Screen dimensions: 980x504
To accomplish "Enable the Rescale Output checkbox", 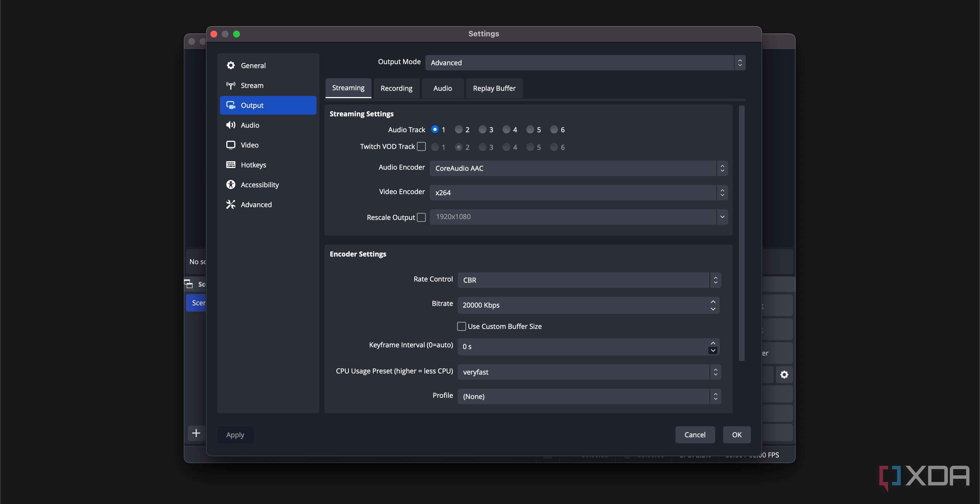I will pos(421,217).
